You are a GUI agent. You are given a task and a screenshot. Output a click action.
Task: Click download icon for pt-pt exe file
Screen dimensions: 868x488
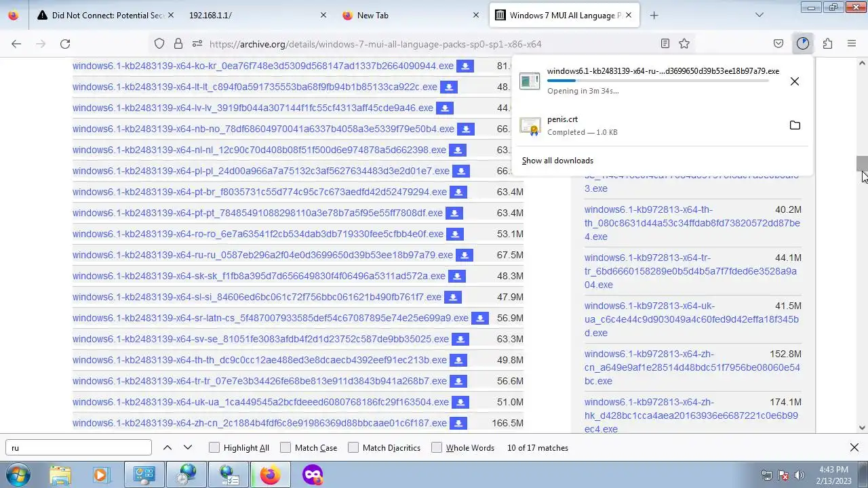coord(454,213)
